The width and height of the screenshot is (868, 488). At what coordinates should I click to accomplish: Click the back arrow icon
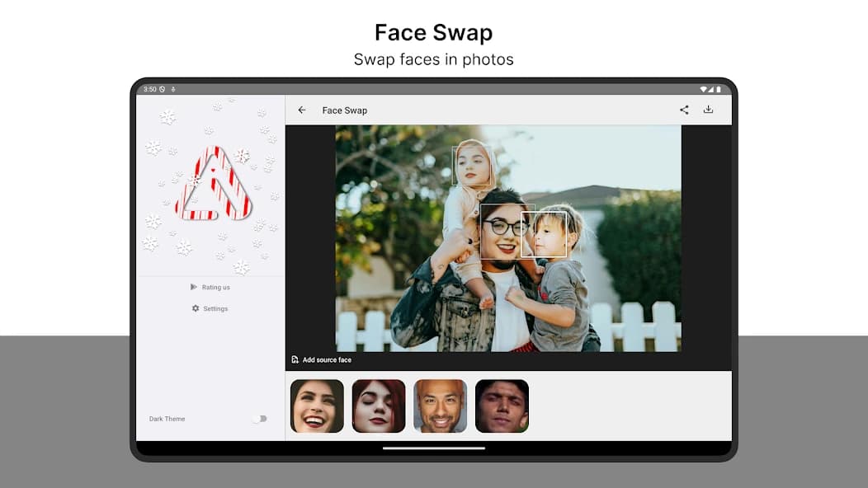click(x=302, y=110)
